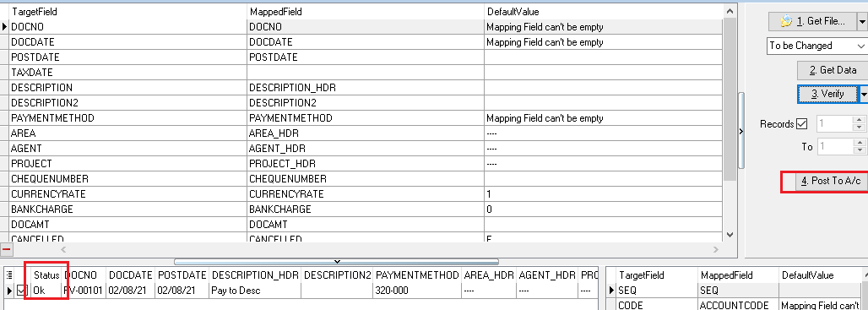
Task: Increase the Records from value spinner
Action: click(860, 120)
